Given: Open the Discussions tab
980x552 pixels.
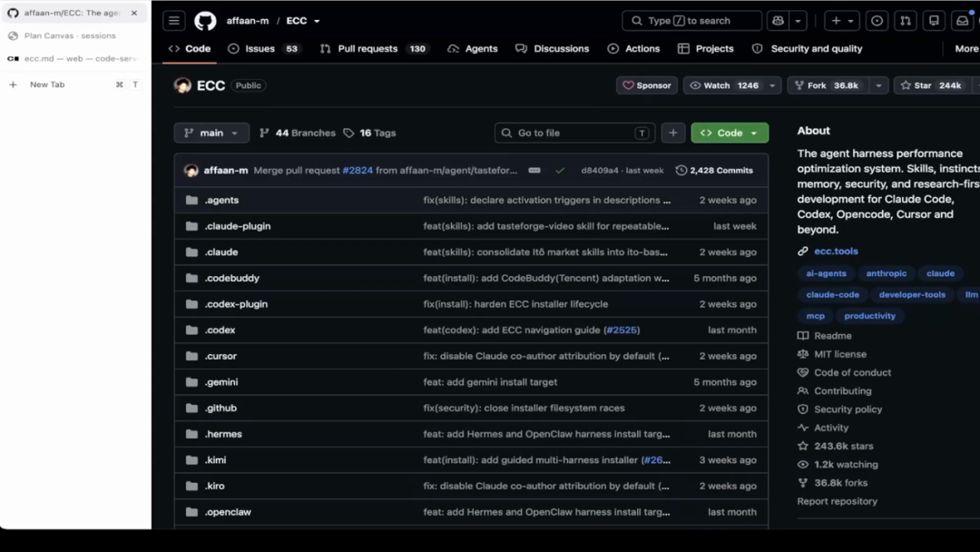Looking at the screenshot, I should click(x=552, y=49).
